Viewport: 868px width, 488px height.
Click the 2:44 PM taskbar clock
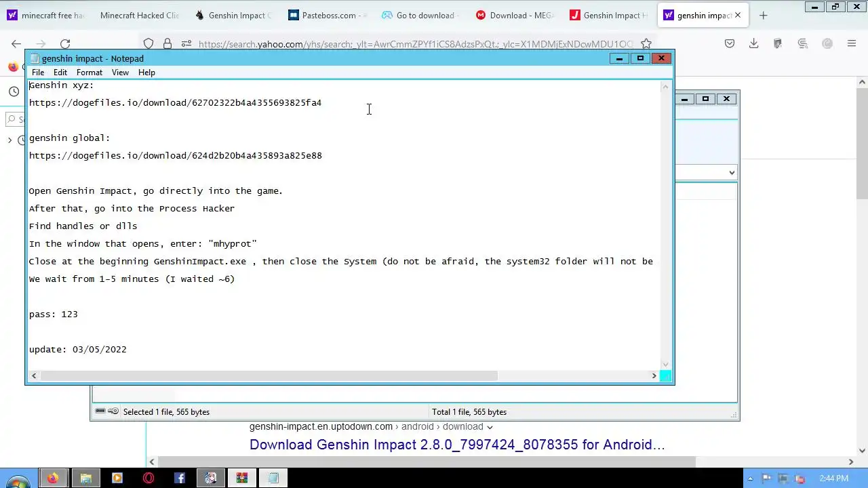point(833,479)
